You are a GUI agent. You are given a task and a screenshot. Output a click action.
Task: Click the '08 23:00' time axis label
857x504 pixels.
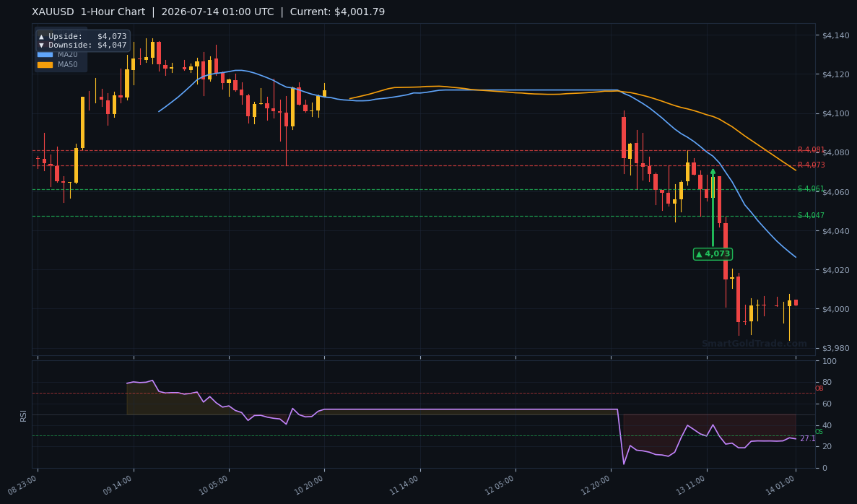pos(23,485)
